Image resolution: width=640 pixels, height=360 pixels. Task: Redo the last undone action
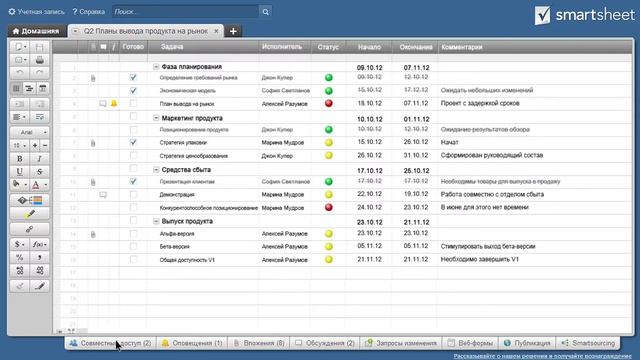tap(39, 73)
